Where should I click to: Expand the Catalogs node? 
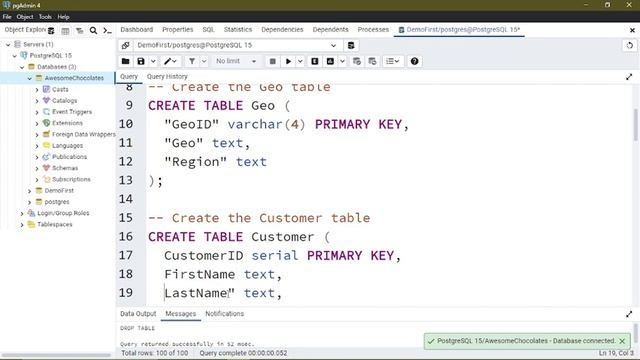click(37, 100)
